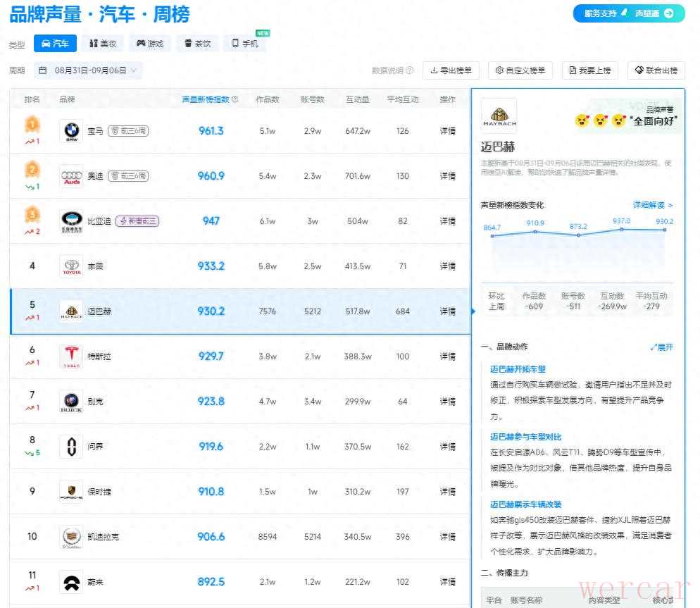The image size is (700, 608).
Task: Click the Tesla brand logo
Action: coord(70,356)
